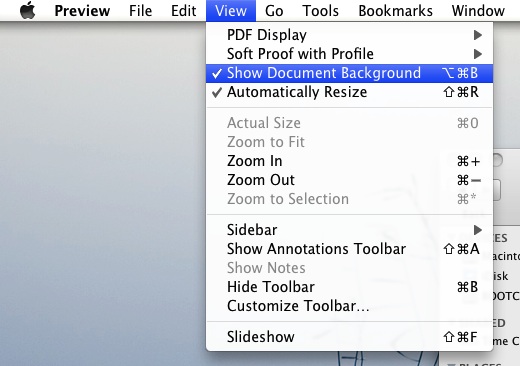
Task: Expand the PDF Display submenu
Action: coord(349,35)
